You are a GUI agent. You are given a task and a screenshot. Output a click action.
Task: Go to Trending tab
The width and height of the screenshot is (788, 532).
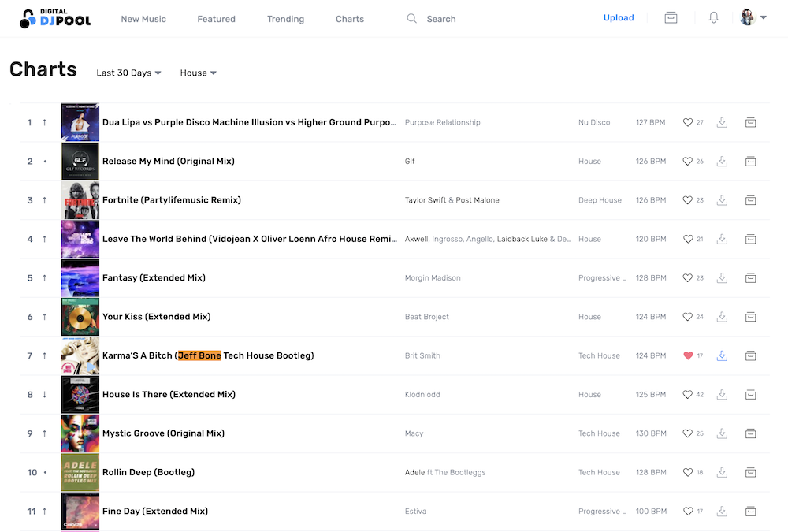(285, 19)
